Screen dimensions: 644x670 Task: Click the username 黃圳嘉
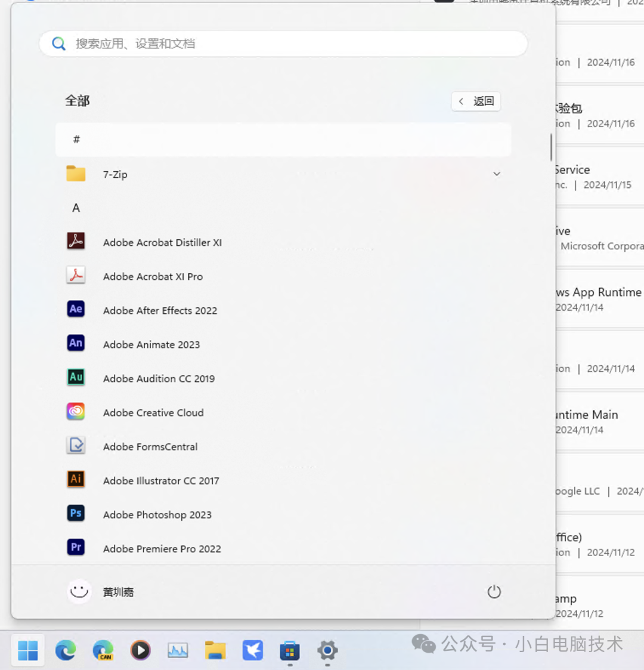tap(118, 592)
